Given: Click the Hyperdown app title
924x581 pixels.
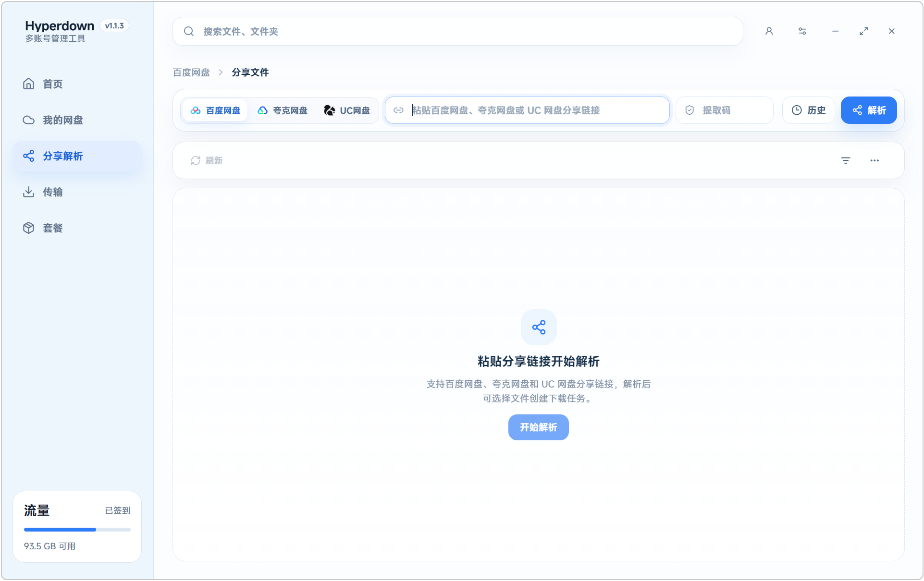Looking at the screenshot, I should 60,26.
